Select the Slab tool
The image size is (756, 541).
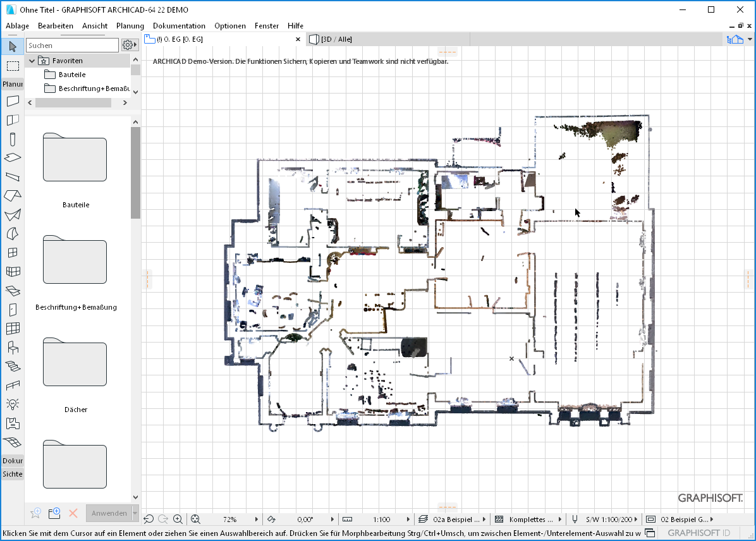13,157
